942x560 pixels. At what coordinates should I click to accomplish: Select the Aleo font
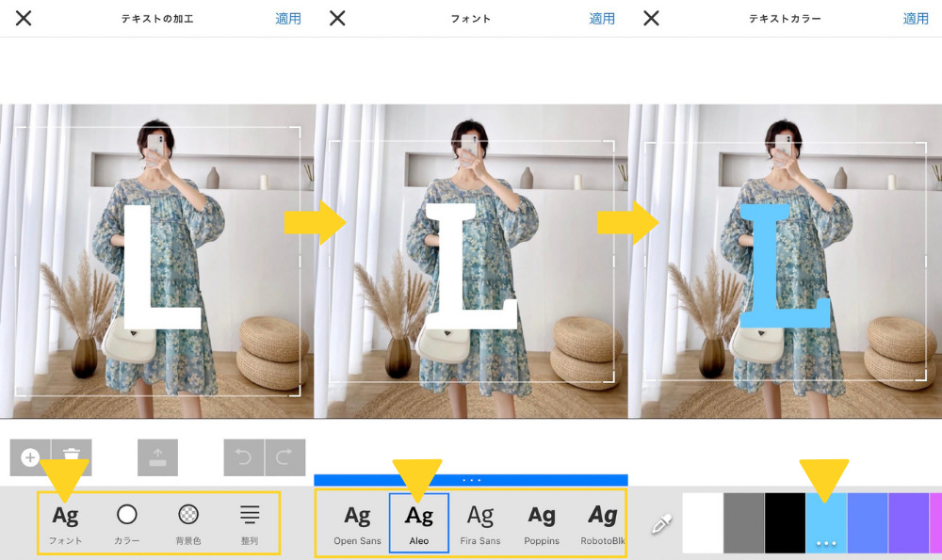[x=419, y=523]
